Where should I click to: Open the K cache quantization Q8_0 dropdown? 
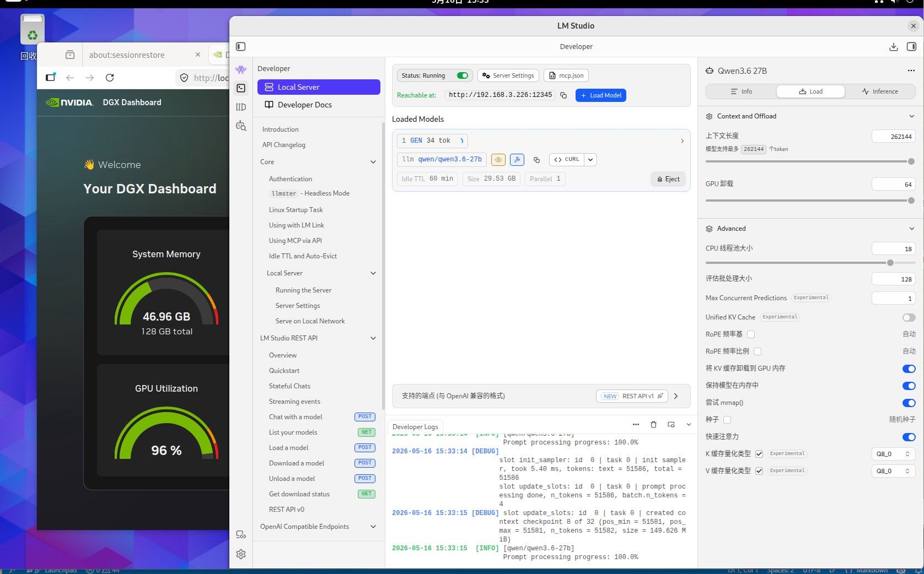893,454
